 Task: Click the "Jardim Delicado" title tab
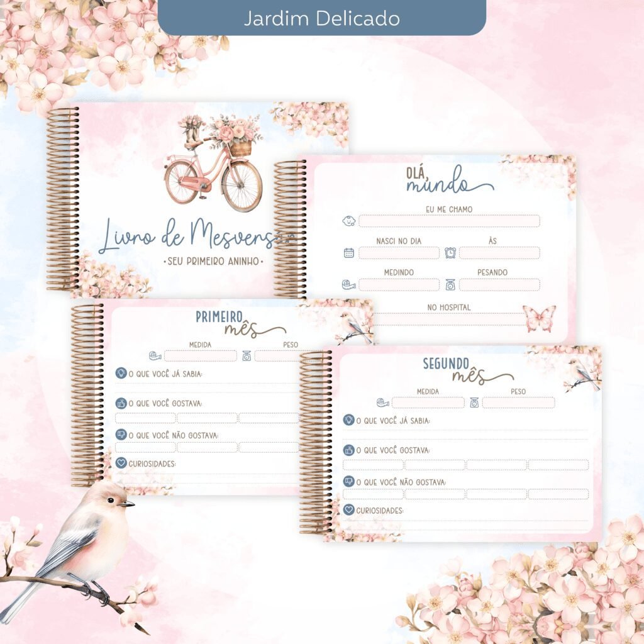tap(321, 18)
